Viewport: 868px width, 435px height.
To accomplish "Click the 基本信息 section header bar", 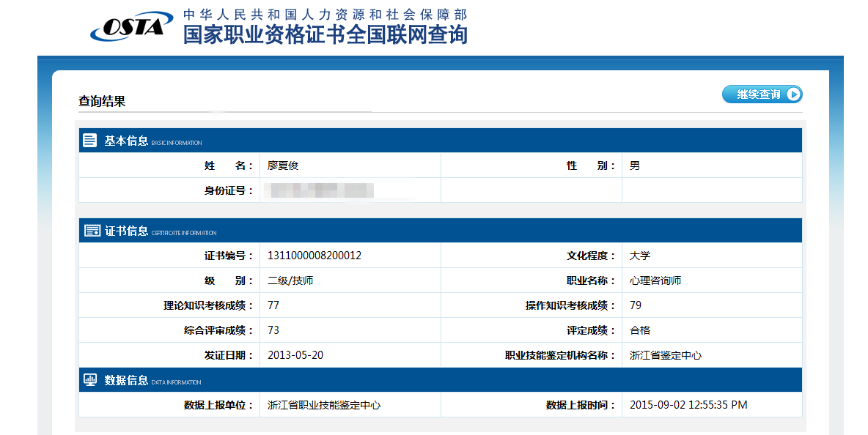I will pyautogui.click(x=440, y=141).
